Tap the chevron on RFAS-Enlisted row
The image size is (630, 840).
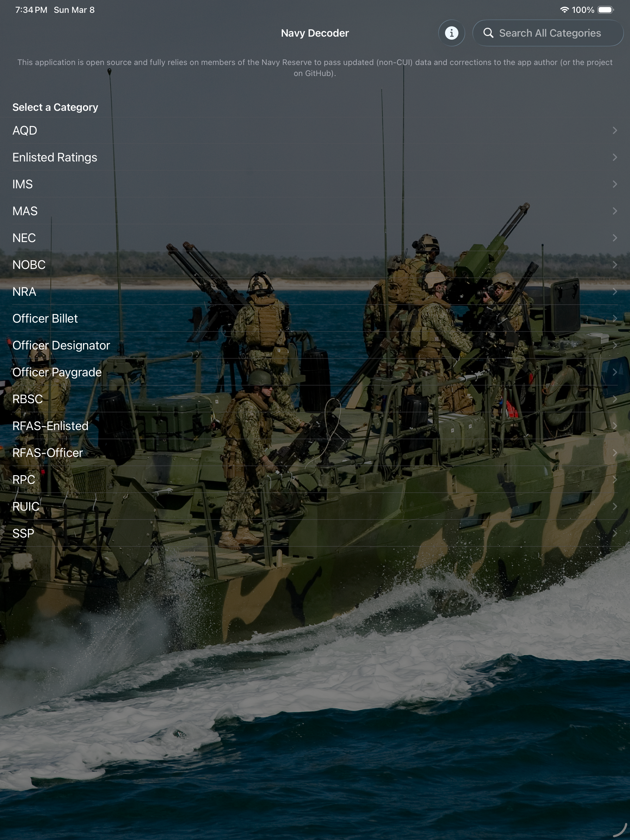[615, 426]
